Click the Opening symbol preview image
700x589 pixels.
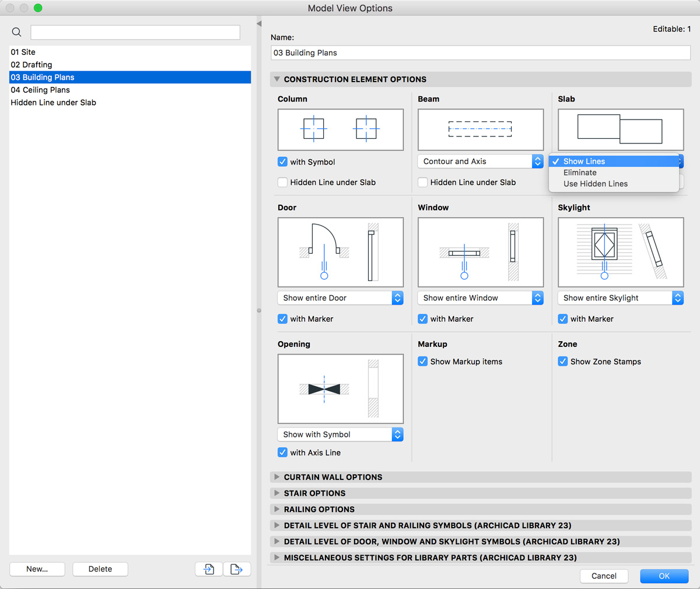[x=340, y=388]
